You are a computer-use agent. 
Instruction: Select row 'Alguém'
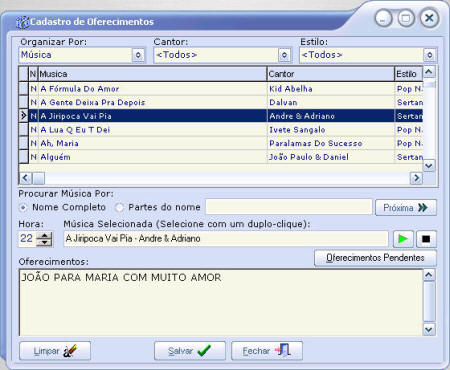click(x=221, y=157)
